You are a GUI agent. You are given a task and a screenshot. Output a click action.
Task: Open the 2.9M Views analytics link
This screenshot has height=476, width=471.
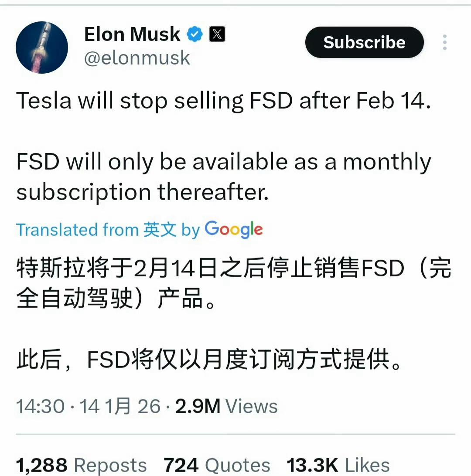coord(222,406)
